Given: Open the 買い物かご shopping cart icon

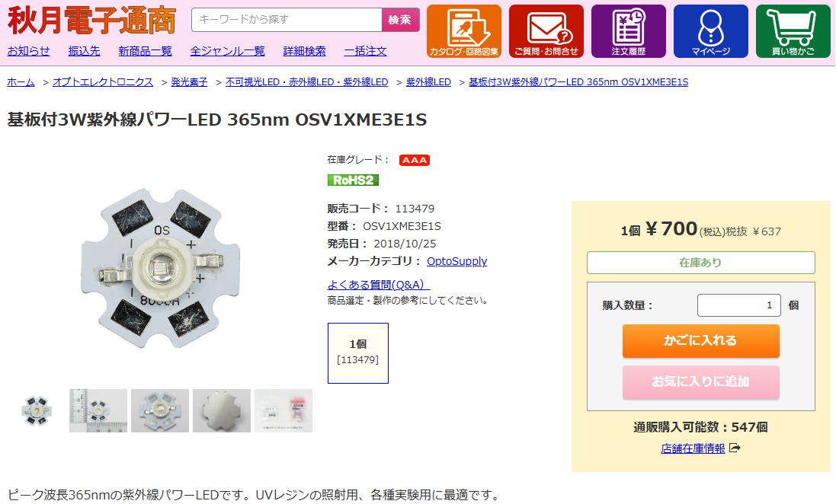Looking at the screenshot, I should point(793,31).
